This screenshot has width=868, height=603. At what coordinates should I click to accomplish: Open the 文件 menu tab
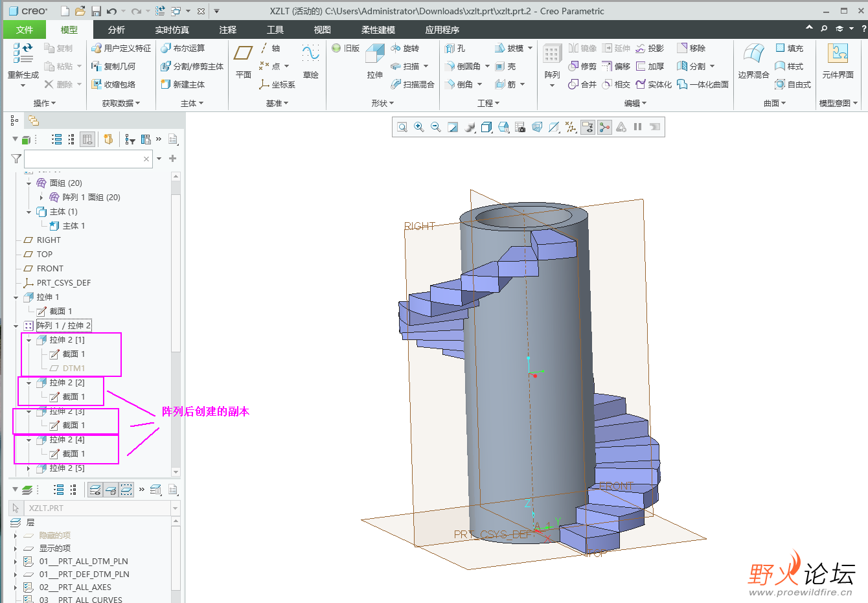point(25,30)
